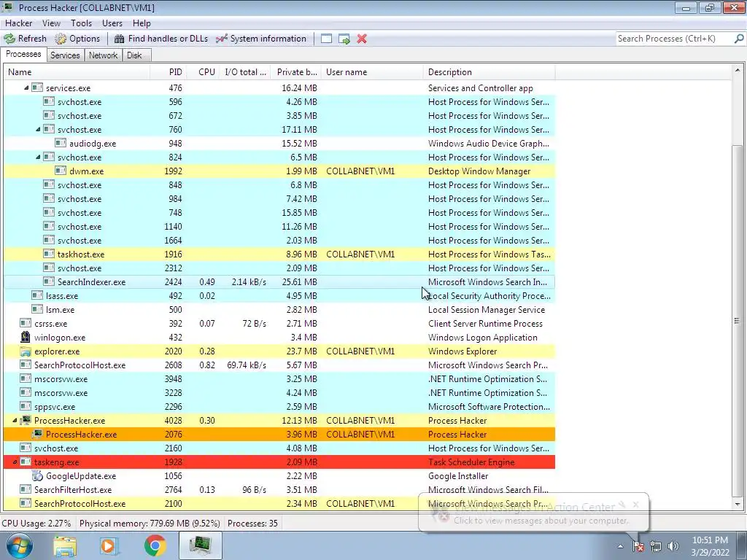
Task: Select the SearchFilterHost.exe row
Action: point(279,489)
